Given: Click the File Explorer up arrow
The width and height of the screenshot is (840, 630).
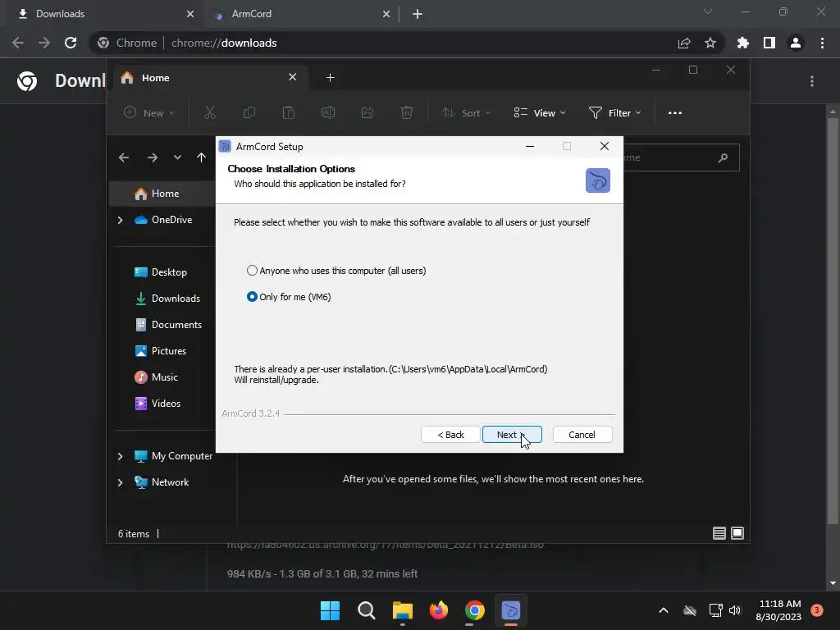Looking at the screenshot, I should pyautogui.click(x=201, y=157).
